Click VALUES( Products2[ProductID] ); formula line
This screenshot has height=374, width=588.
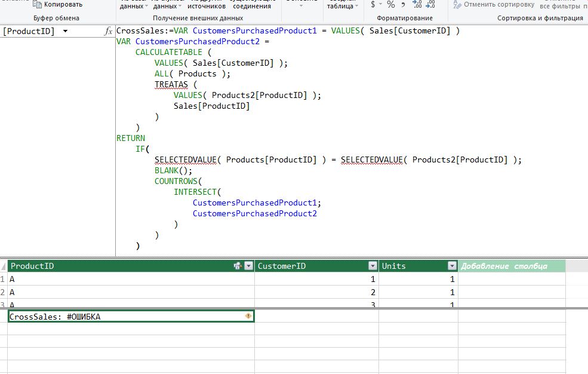(x=248, y=95)
